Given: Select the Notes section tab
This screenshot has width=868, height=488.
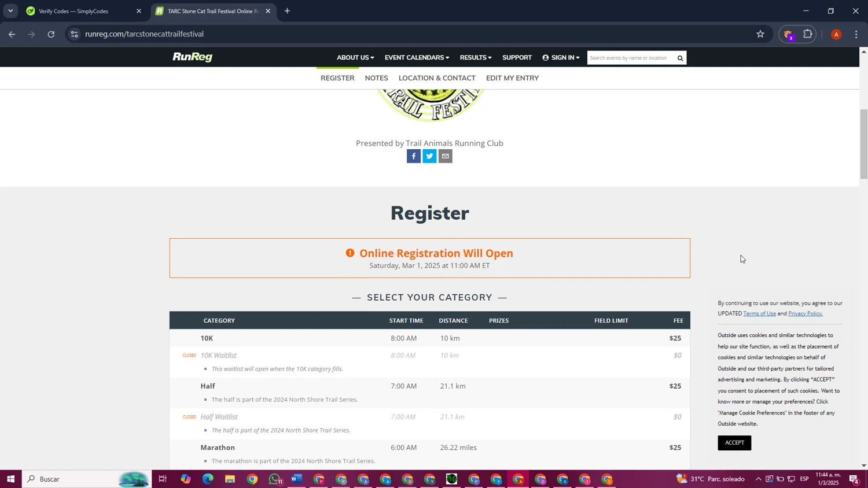Looking at the screenshot, I should (x=376, y=78).
